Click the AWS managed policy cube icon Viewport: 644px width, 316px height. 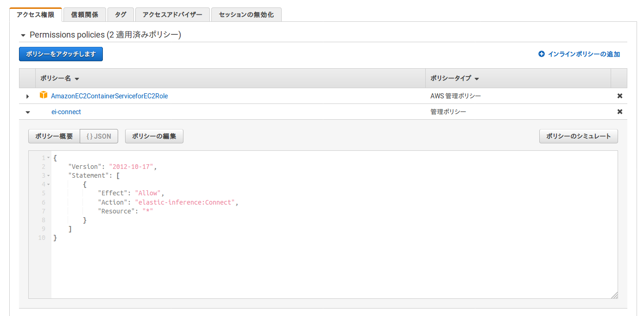(43, 95)
